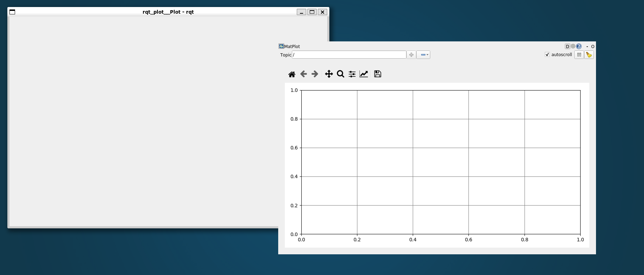The height and width of the screenshot is (275, 644).
Task: Minimize the rqt_plot window
Action: pos(301,12)
